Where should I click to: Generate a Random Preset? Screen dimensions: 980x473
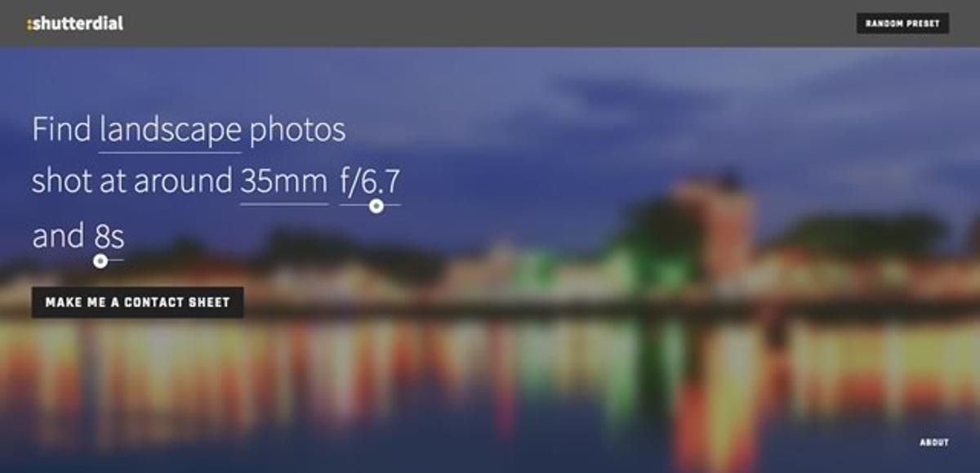902,24
